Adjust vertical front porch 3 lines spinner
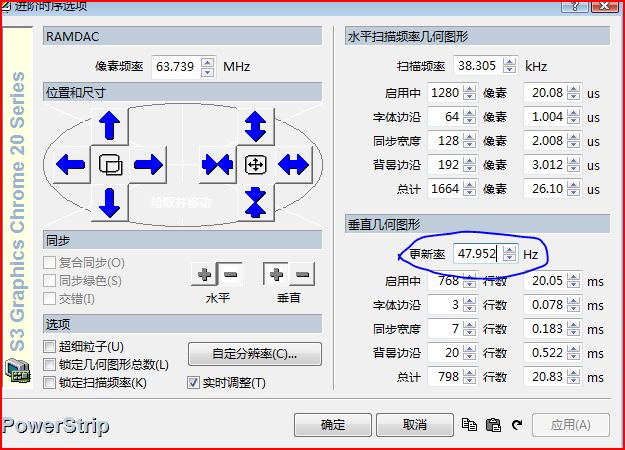Image resolution: width=625 pixels, height=450 pixels. tap(470, 305)
